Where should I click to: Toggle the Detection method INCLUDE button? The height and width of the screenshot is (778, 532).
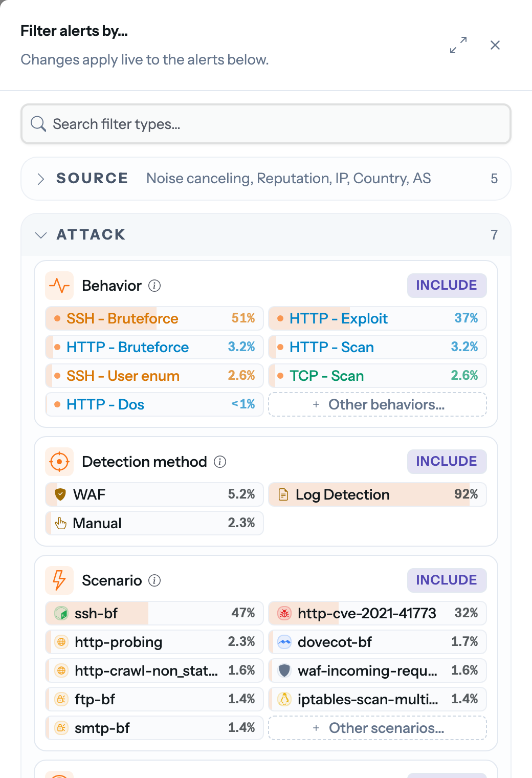[x=447, y=462]
